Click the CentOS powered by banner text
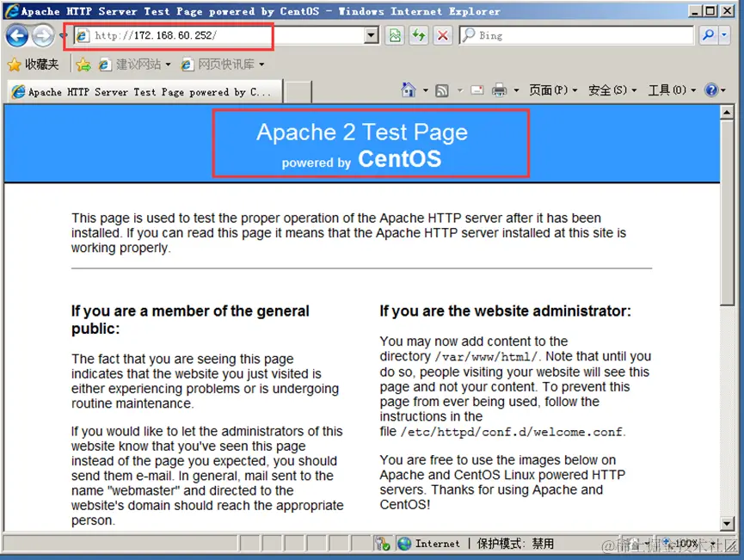Screen dimensions: 744x560 361,159
